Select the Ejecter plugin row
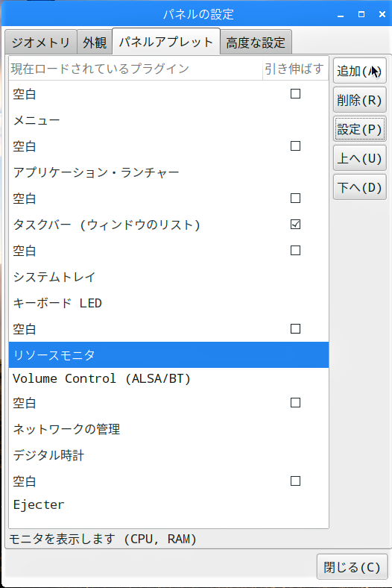This screenshot has width=392, height=588. click(168, 504)
